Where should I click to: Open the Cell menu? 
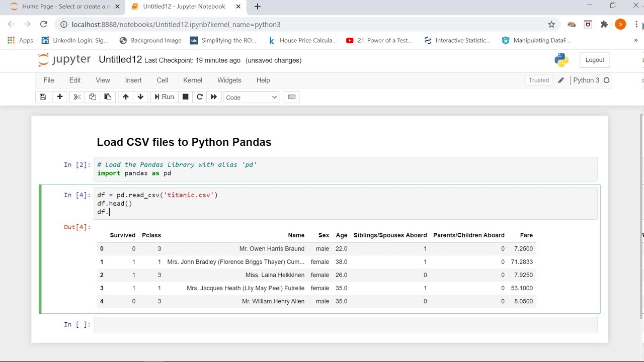click(163, 80)
